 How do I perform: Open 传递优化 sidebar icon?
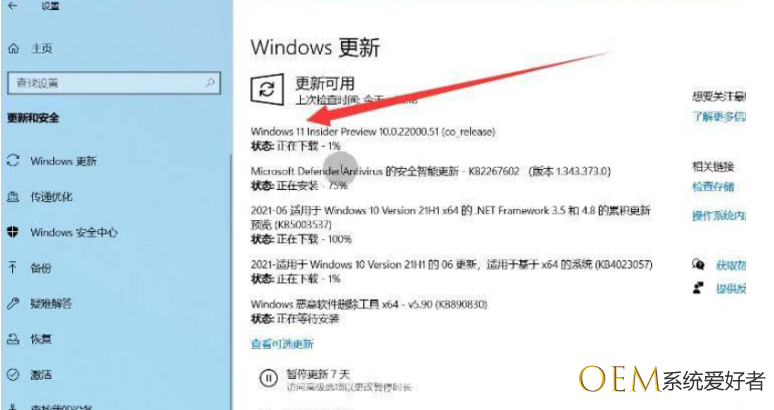tap(13, 197)
